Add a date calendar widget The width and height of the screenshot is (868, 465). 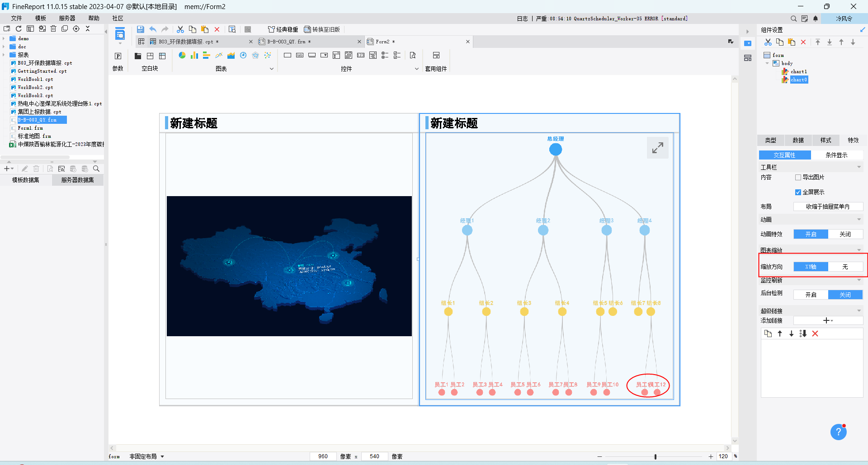pyautogui.click(x=349, y=55)
